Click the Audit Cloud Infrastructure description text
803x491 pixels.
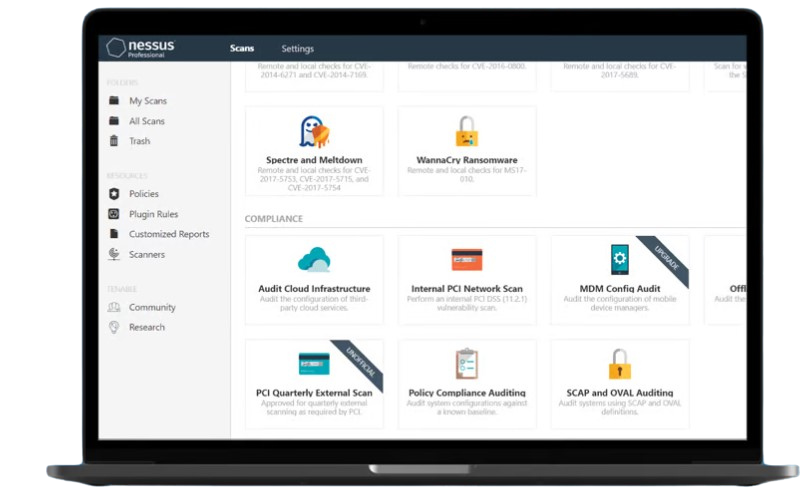(x=314, y=303)
